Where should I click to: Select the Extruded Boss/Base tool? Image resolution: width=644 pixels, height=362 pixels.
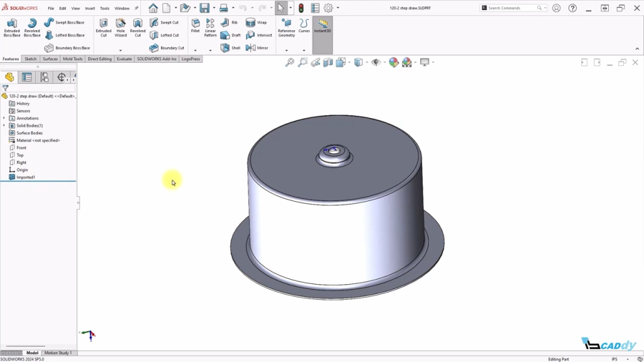coord(12,28)
